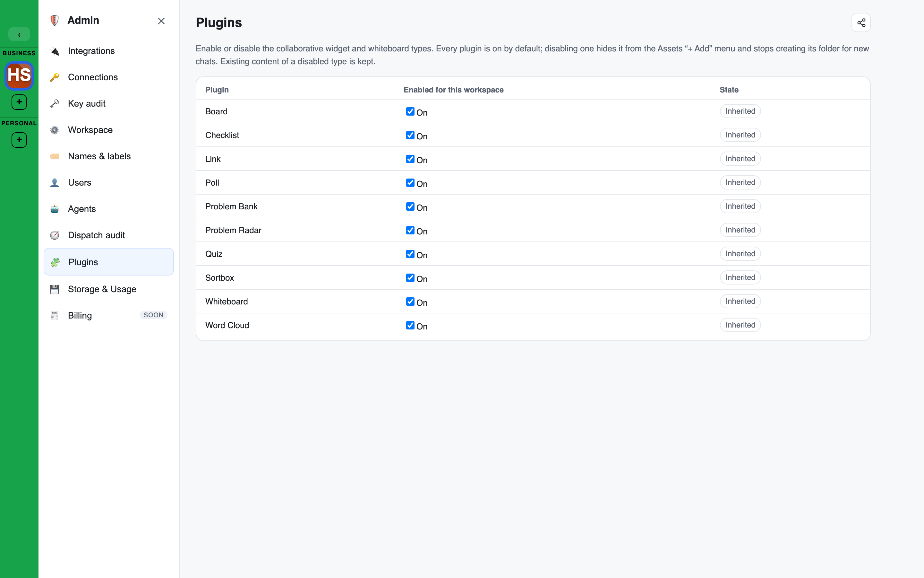Click the Storage & Usage floppy disk icon
This screenshot has width=924, height=578.
pos(55,289)
